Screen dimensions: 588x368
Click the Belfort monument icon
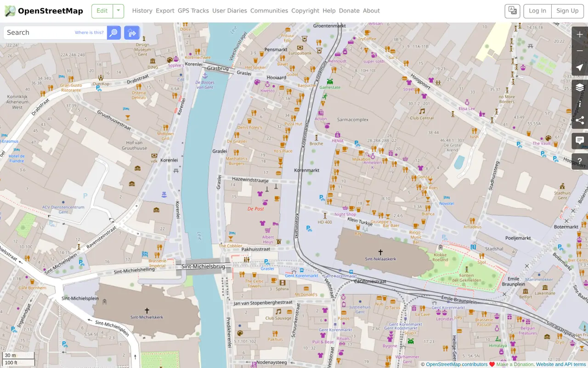pos(526,292)
